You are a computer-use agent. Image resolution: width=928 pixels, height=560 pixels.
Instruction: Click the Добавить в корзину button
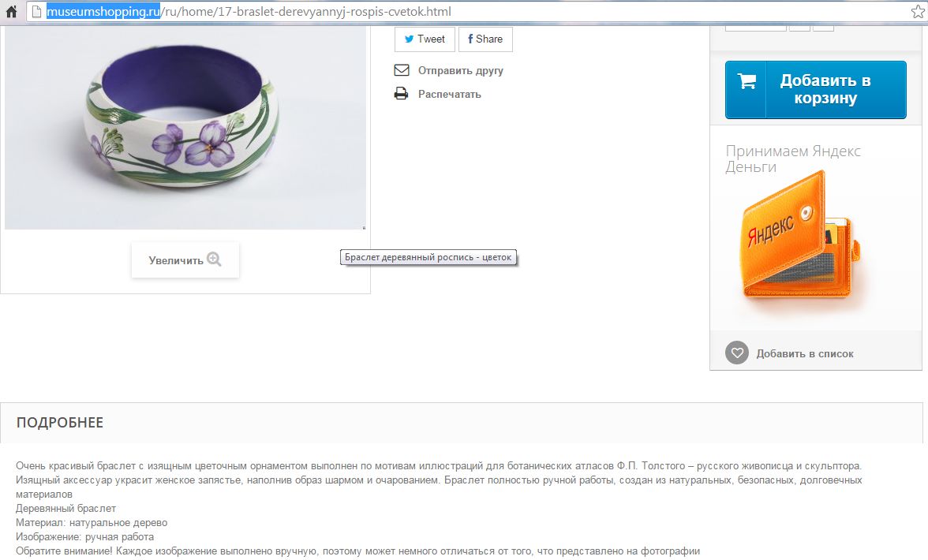click(x=816, y=90)
